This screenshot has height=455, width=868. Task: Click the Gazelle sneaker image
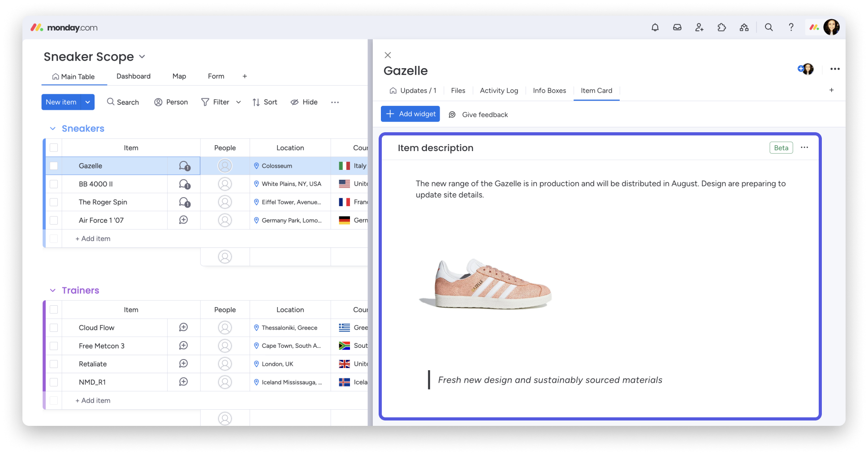pos(485,283)
